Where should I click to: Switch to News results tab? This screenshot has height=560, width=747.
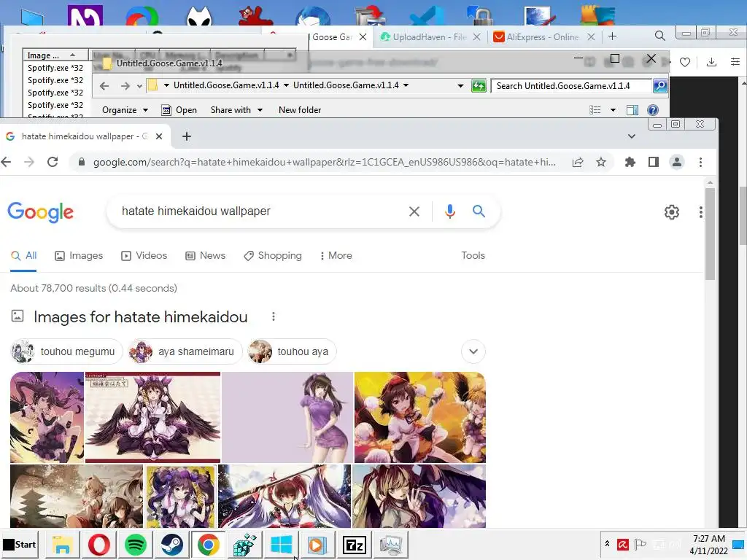click(205, 256)
